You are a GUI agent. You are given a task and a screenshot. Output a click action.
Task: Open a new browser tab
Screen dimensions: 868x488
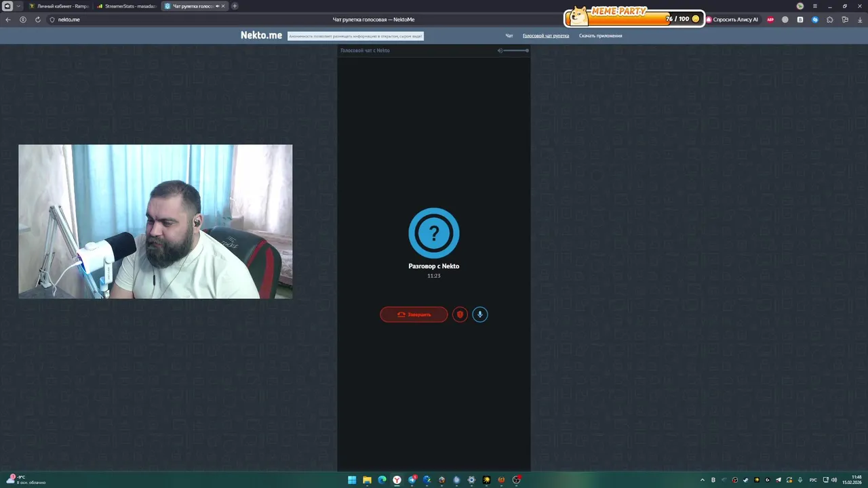tap(235, 6)
